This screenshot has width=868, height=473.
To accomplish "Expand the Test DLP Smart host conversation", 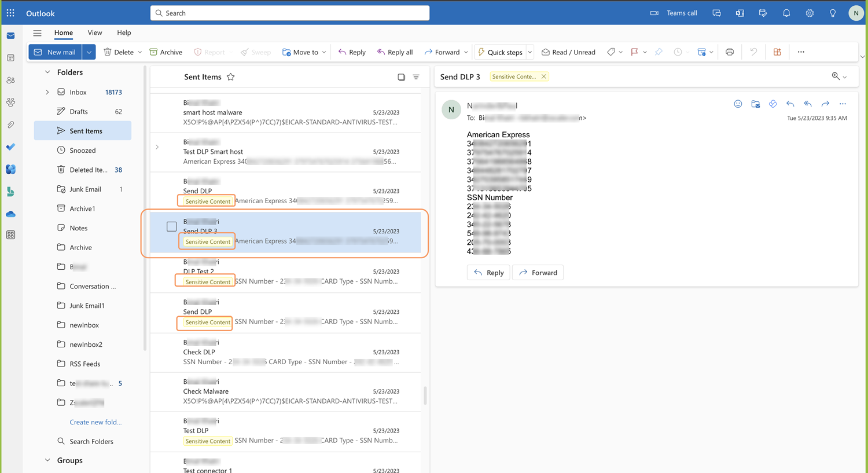I will coord(157,147).
